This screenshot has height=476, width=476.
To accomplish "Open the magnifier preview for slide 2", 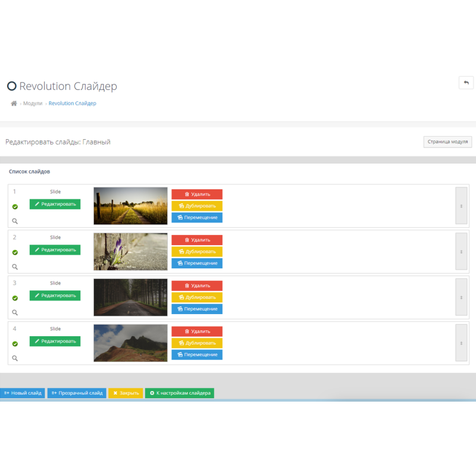I will [15, 267].
